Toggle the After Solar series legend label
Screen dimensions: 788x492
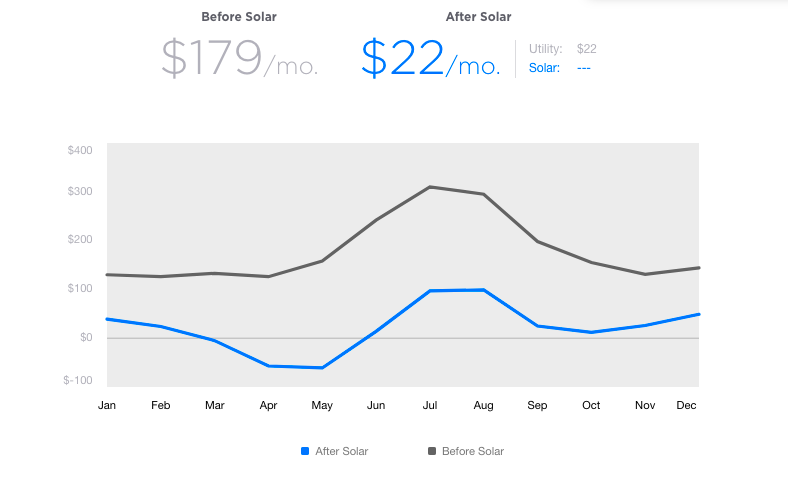tap(341, 451)
